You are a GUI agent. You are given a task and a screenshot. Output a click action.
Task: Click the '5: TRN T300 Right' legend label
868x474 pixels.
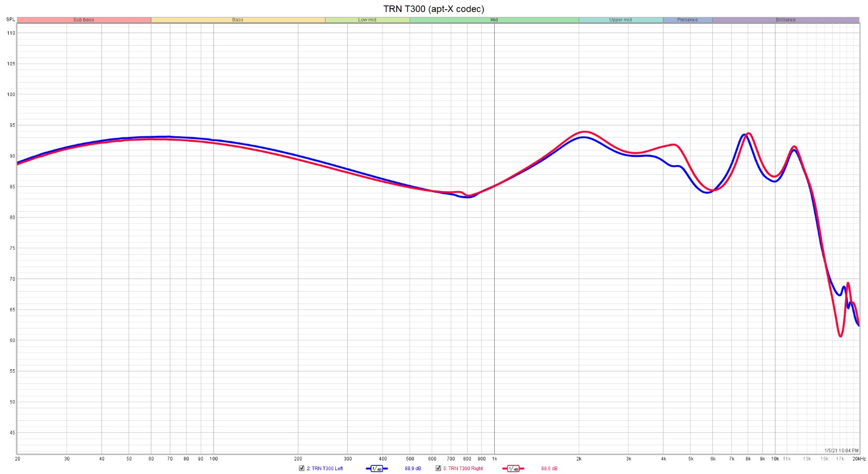point(463,469)
